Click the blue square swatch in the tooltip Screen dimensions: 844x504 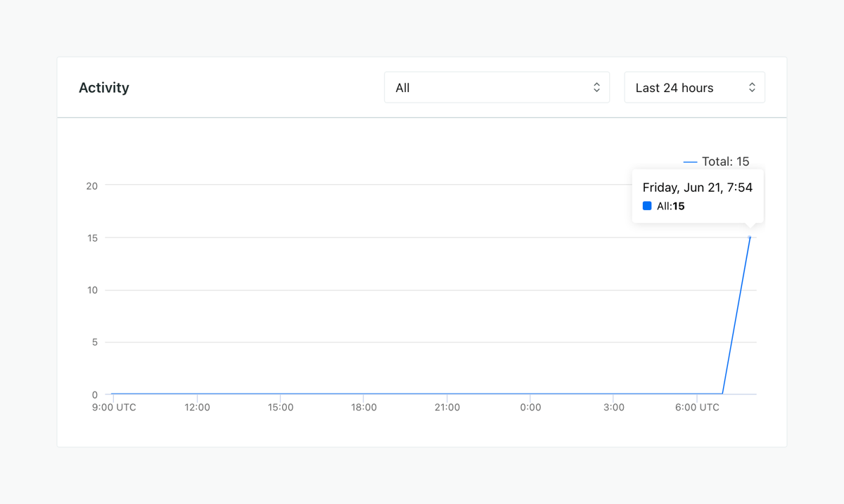point(647,205)
